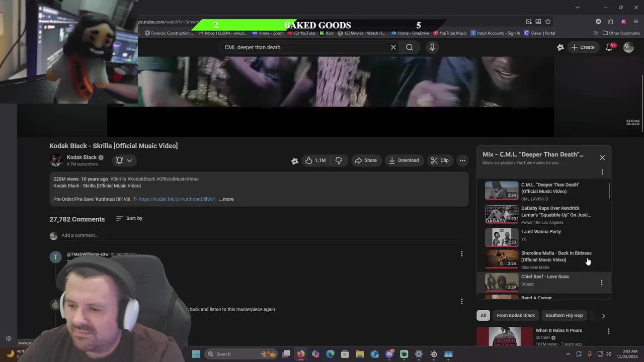The height and width of the screenshot is (362, 644).
Task: Open the Kick bookmark
Action: pyautogui.click(x=327, y=33)
